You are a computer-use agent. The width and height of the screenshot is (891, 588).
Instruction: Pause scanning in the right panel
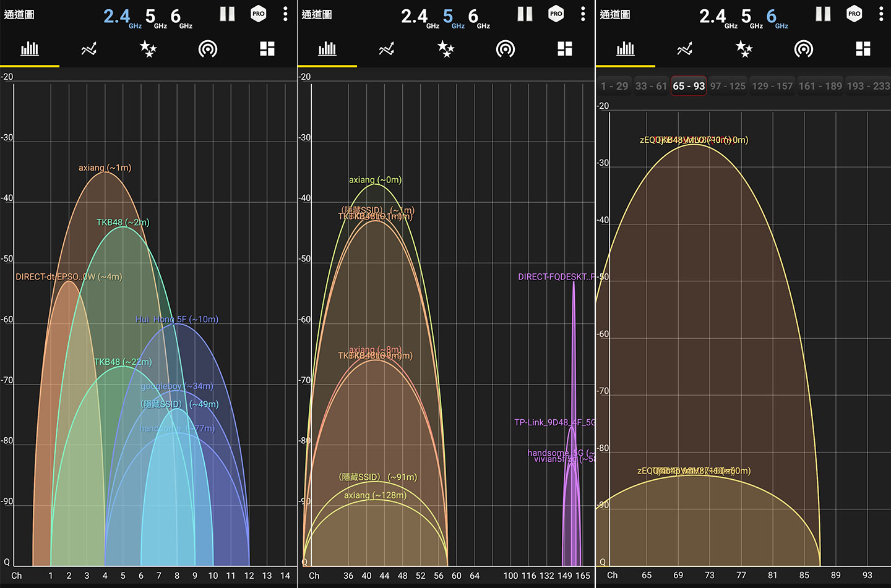pos(823,14)
